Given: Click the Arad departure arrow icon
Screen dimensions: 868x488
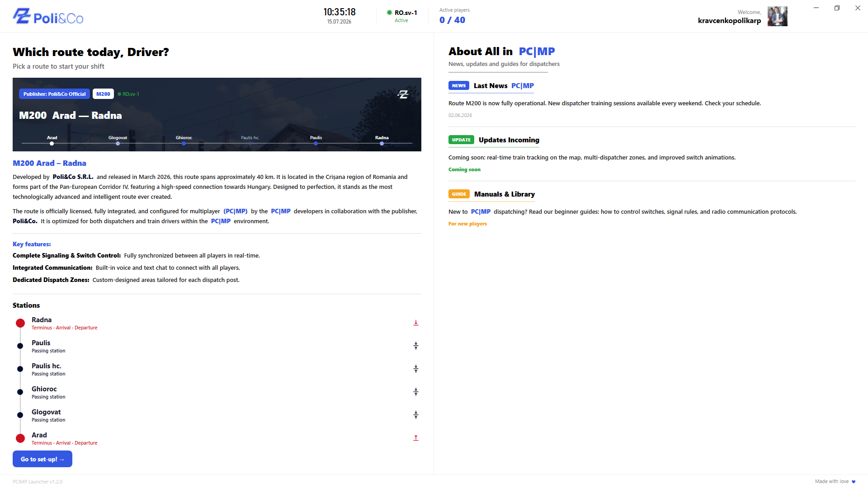Looking at the screenshot, I should [416, 438].
